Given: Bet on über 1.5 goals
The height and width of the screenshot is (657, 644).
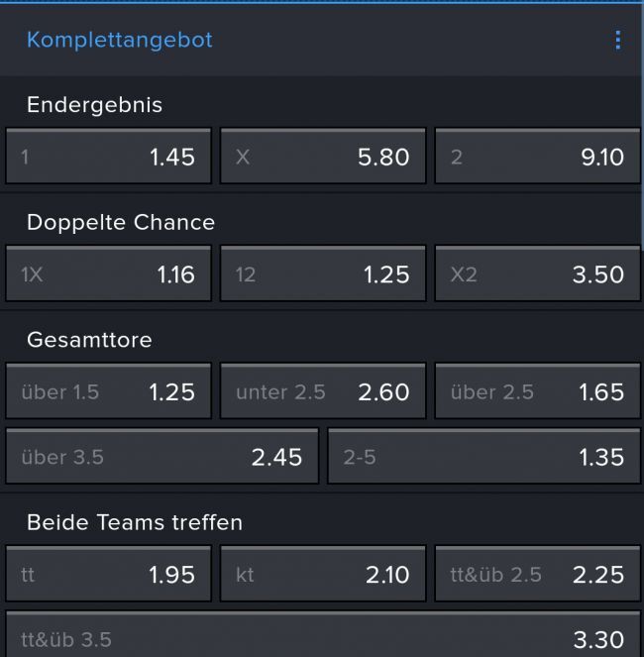Looking at the screenshot, I should [x=108, y=391].
